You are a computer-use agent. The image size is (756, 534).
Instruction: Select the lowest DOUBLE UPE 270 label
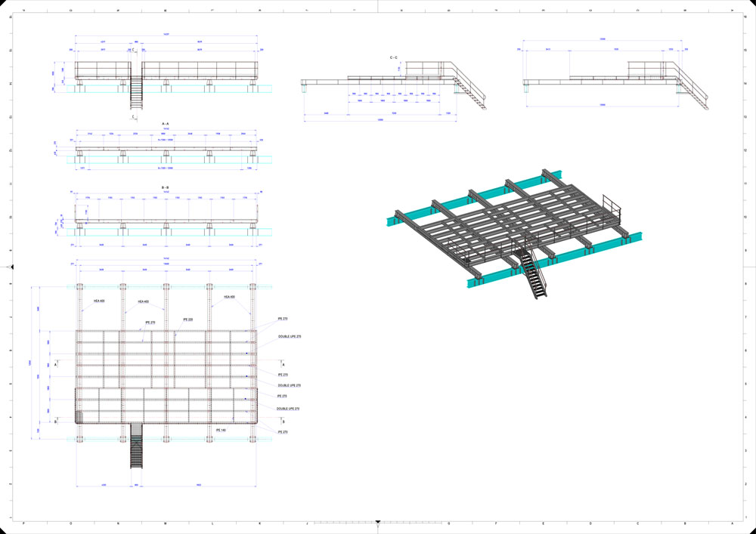point(288,409)
